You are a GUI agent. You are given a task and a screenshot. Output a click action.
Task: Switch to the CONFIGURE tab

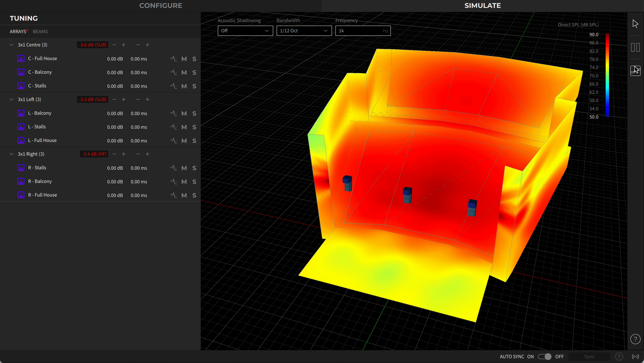click(x=161, y=6)
